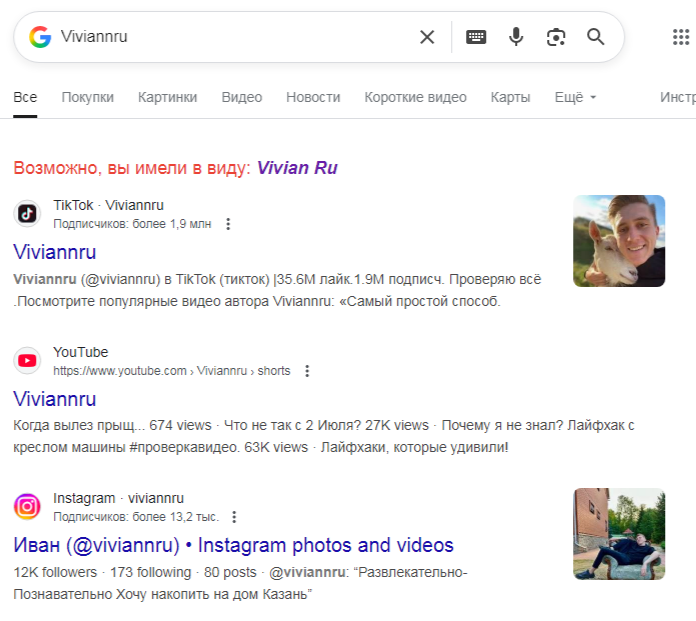Select the Все tab

tap(25, 97)
